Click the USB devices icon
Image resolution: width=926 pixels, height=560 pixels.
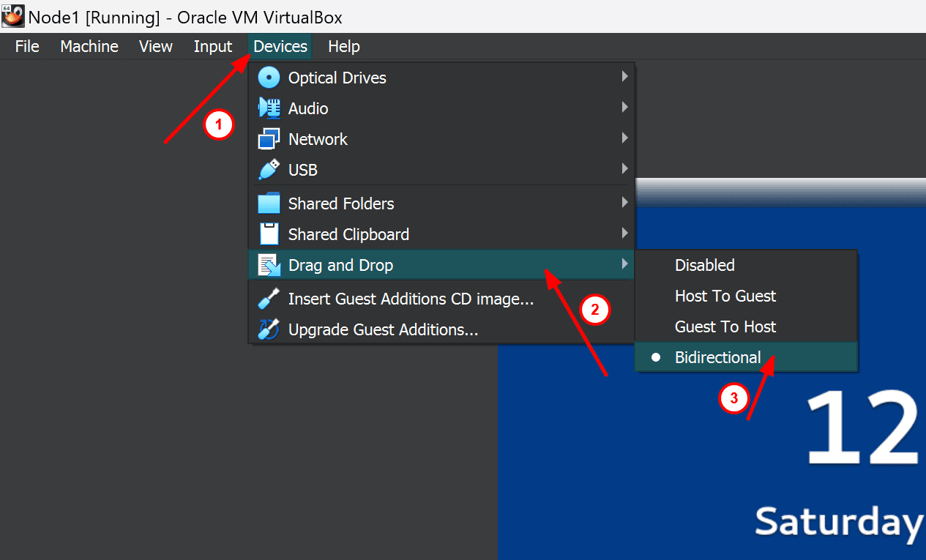click(x=269, y=169)
